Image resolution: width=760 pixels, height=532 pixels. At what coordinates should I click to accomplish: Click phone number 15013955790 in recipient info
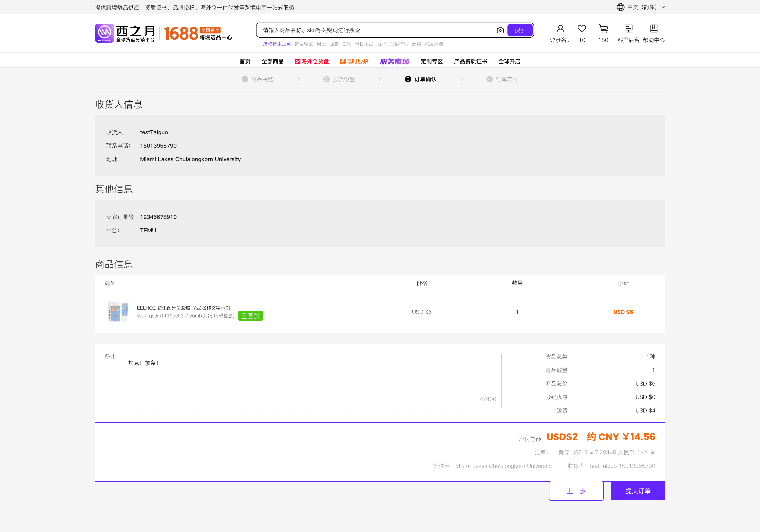[158, 146]
